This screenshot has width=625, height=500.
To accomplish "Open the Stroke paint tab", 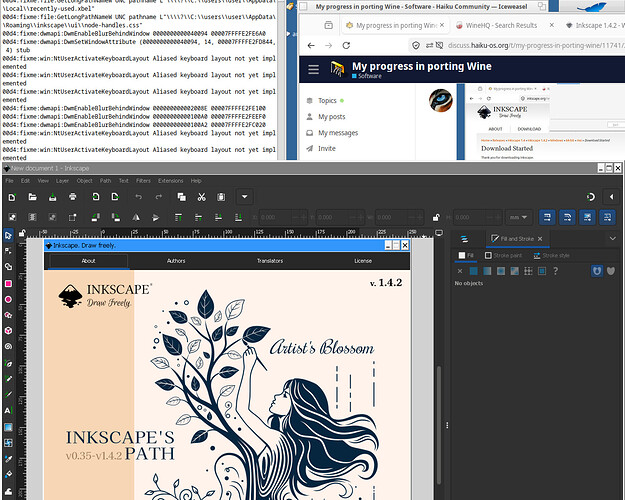I will tap(503, 255).
